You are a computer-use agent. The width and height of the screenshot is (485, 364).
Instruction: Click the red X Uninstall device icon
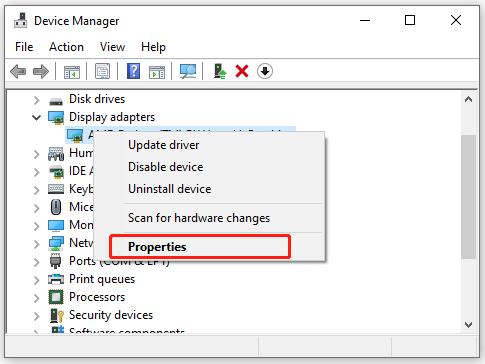click(x=242, y=71)
